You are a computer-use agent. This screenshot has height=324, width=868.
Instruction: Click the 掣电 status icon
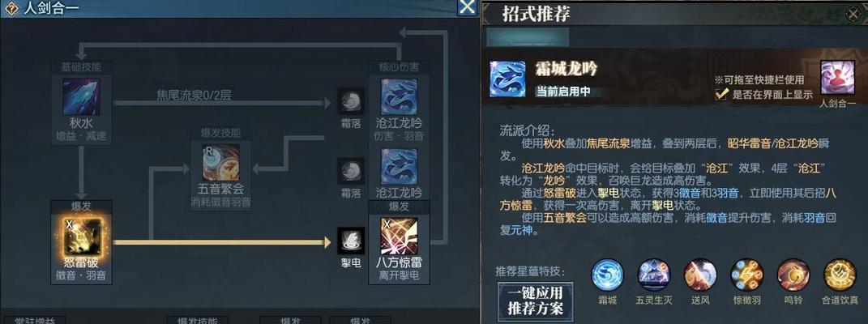(x=351, y=241)
